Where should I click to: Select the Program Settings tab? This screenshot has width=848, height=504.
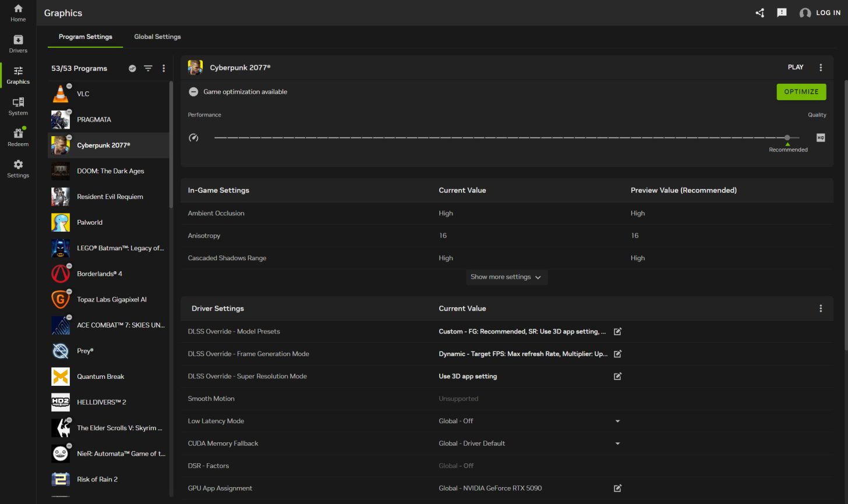pos(86,37)
